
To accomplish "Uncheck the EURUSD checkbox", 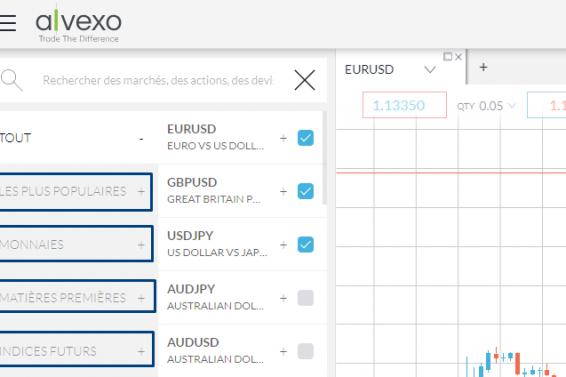I will pyautogui.click(x=305, y=138).
